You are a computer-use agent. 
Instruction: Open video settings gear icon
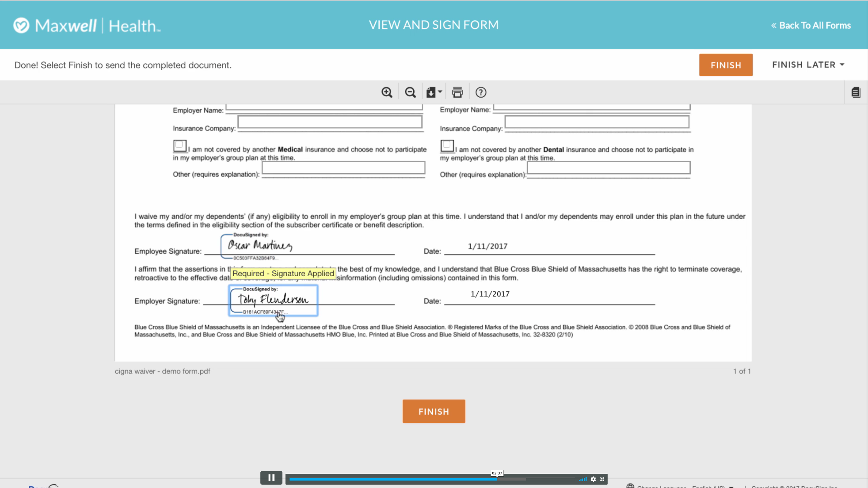pos(593,479)
